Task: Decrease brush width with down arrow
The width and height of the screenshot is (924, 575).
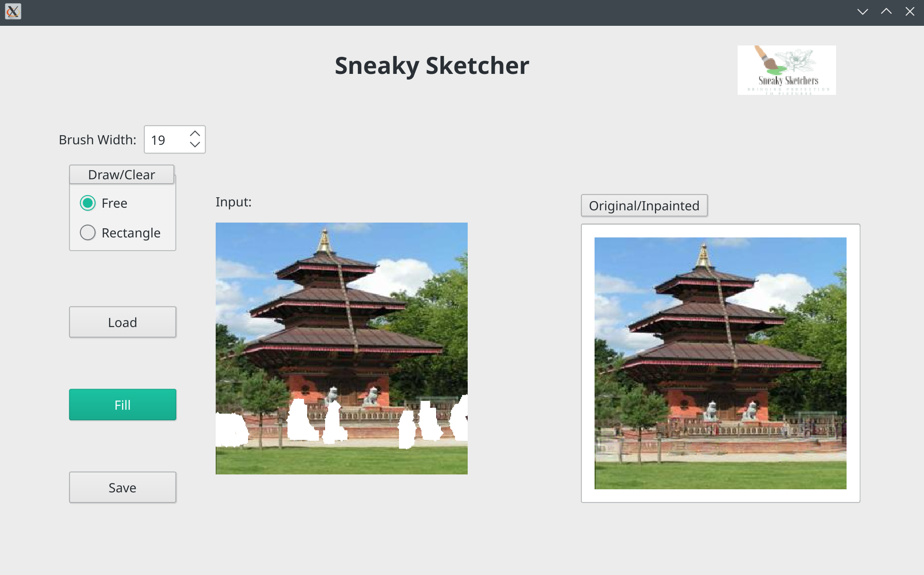Action: [x=195, y=145]
